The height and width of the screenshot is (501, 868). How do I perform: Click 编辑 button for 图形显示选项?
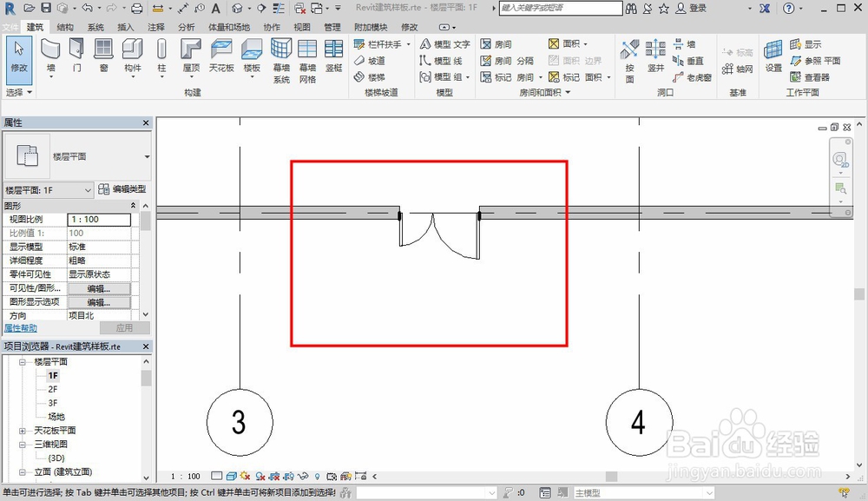(x=99, y=302)
